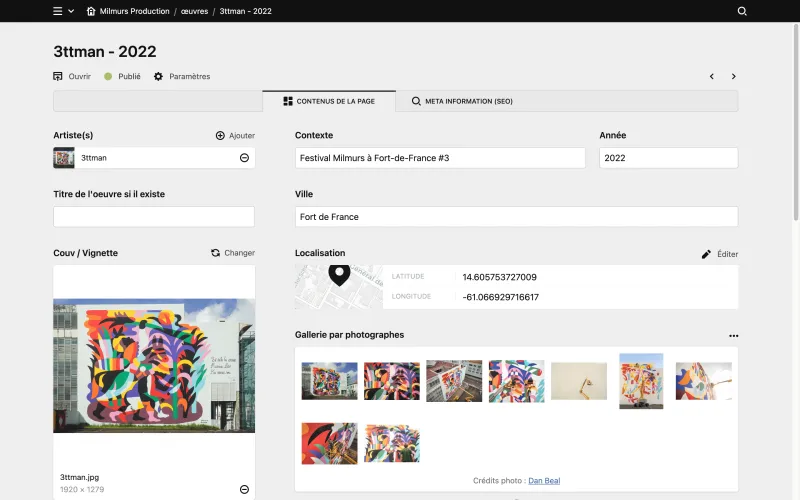This screenshot has height=500, width=800.
Task: Click the map pin preview
Action: (339, 287)
